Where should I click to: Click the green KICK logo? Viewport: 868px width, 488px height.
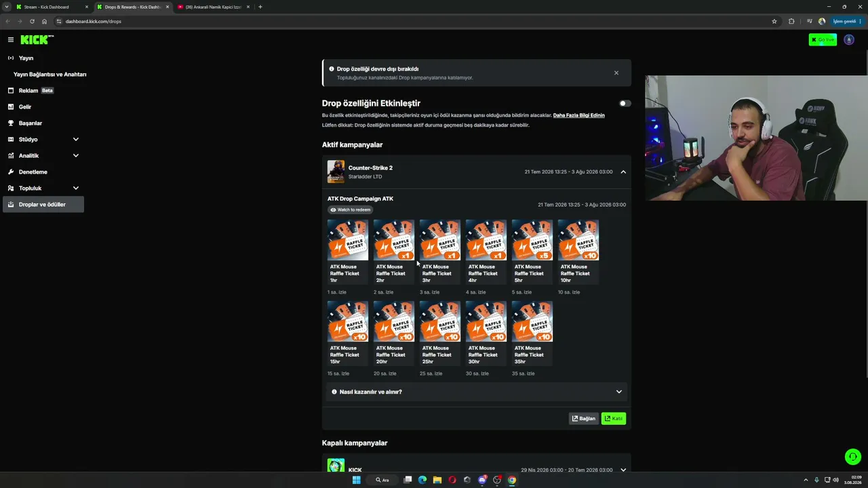(37, 40)
